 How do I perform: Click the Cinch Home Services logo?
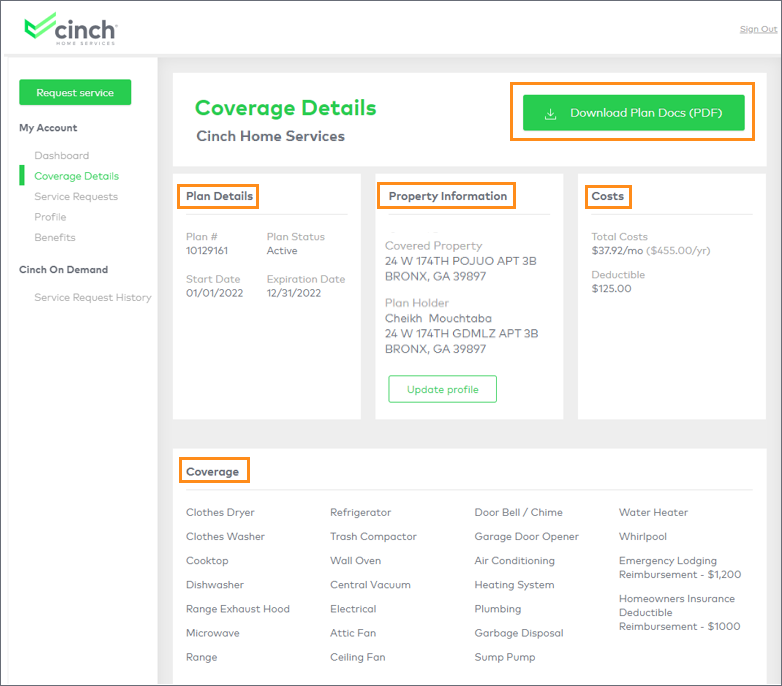pyautogui.click(x=71, y=29)
